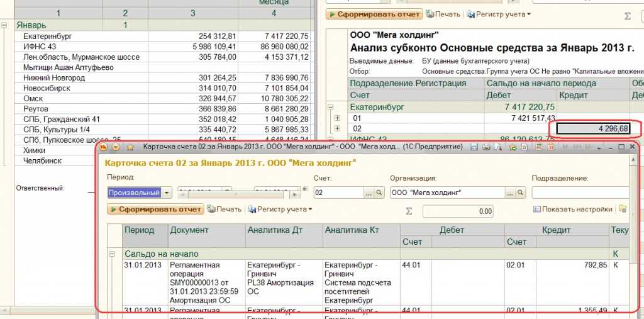Viewport: 644px width, 319px height.
Task: Select the highlighted 4 296,68 credit cell
Action: coord(594,128)
